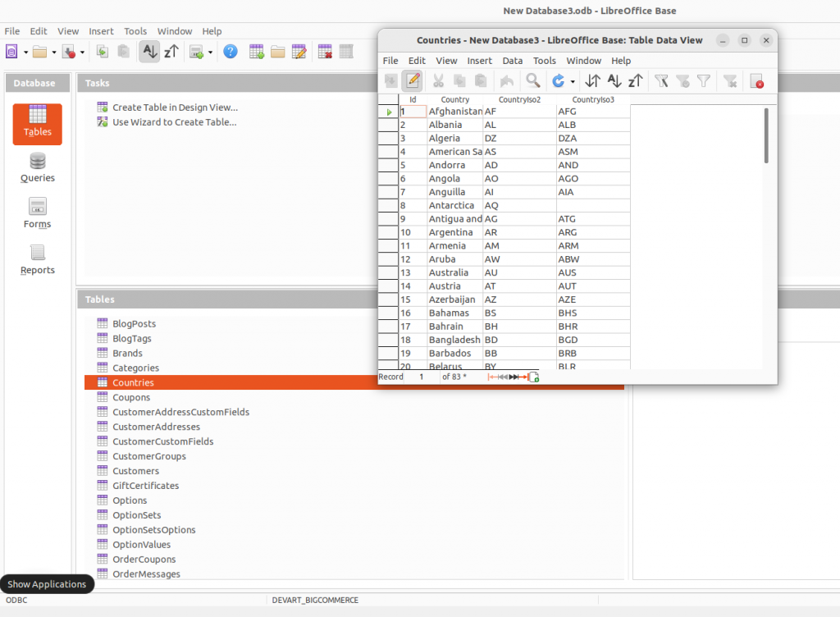This screenshot has height=617, width=840.
Task: Click the New Record icon in navigation bar
Action: pos(534,377)
